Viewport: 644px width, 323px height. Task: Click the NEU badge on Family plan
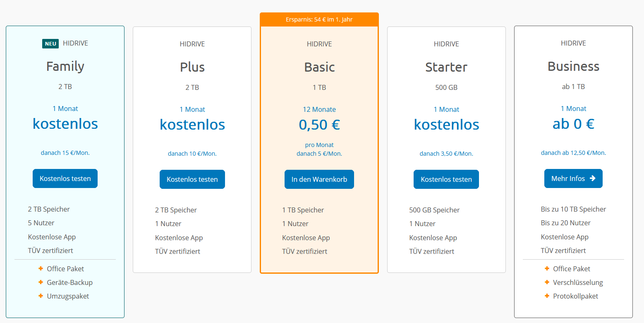coord(50,43)
